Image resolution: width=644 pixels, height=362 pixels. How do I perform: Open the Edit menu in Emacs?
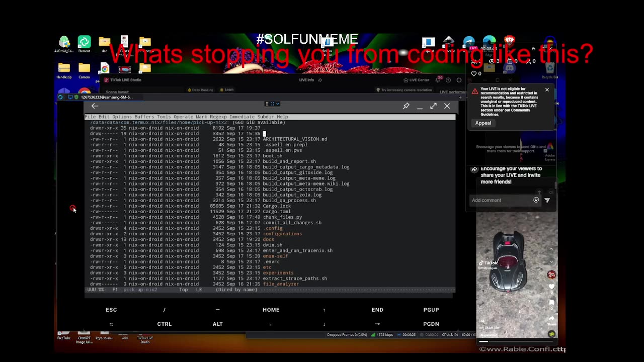[x=104, y=117]
